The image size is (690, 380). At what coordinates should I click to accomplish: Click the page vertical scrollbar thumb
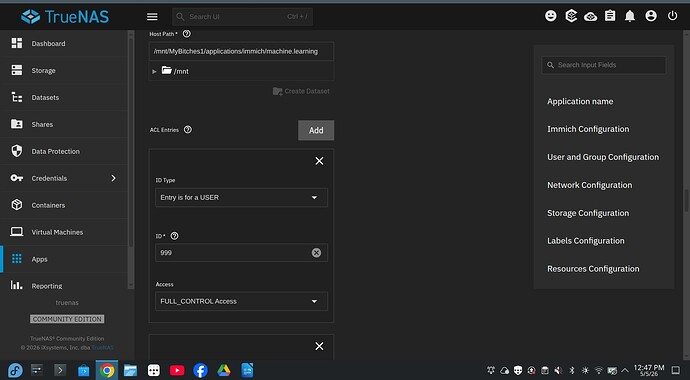point(686,201)
